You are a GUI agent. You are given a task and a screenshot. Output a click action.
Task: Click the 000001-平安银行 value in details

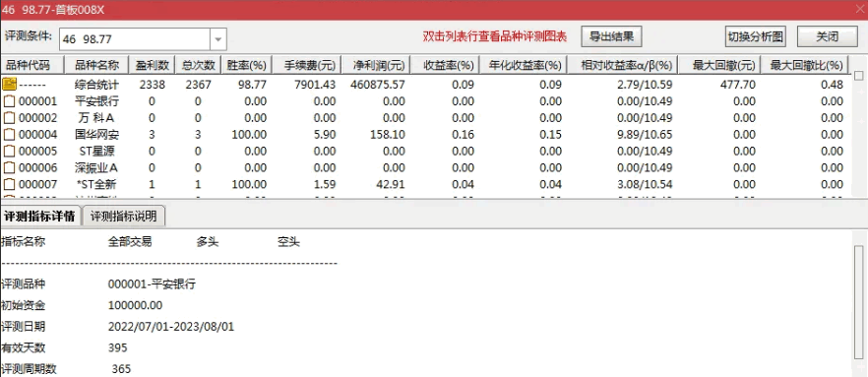click(152, 284)
